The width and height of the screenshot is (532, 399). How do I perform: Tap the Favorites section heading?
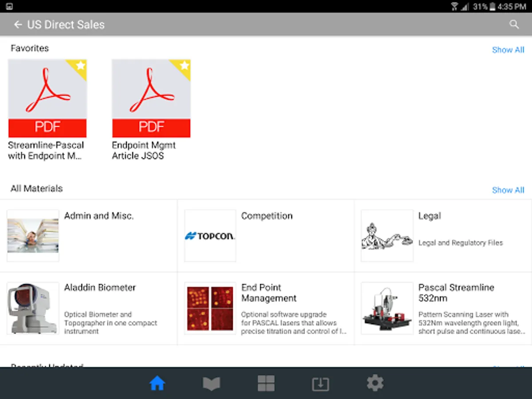[x=30, y=48]
